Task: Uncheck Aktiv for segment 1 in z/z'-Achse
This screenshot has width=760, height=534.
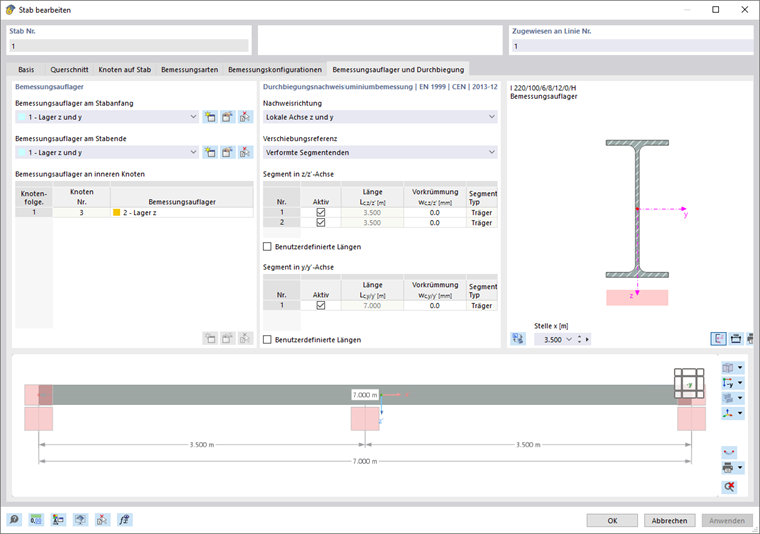Action: (x=320, y=212)
